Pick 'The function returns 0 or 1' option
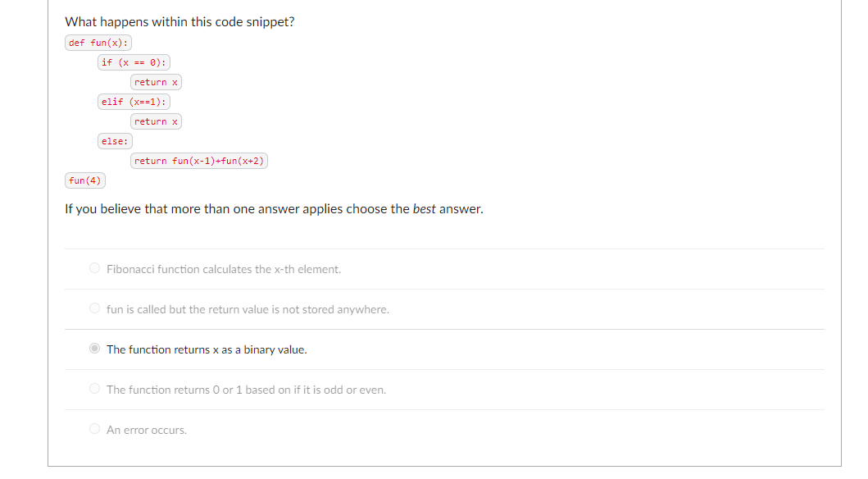Viewport: 868px width, 479px height. pos(94,389)
